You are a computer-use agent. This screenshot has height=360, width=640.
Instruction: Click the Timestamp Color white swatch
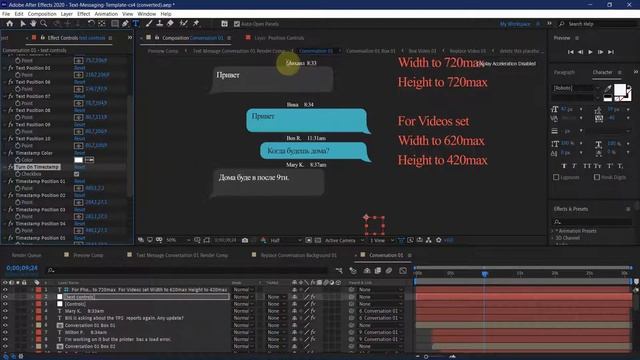[x=78, y=160]
